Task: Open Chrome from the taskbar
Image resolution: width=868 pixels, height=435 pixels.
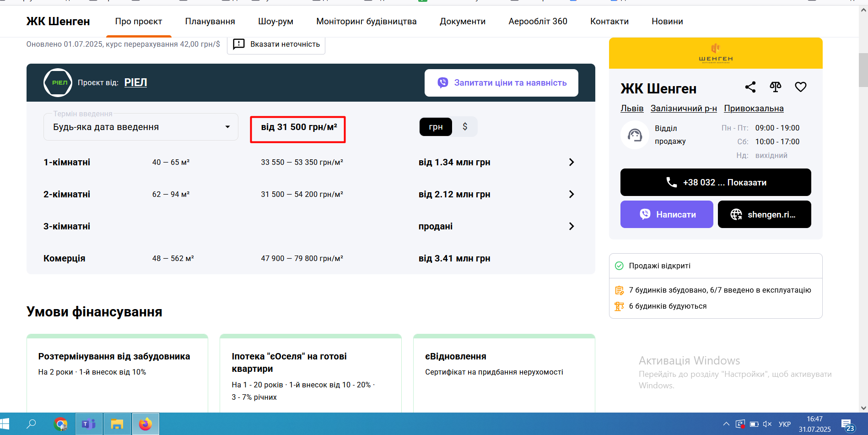Action: [60, 424]
